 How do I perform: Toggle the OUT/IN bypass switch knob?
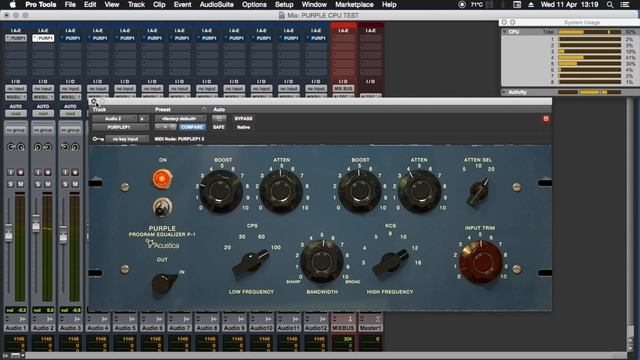164,283
